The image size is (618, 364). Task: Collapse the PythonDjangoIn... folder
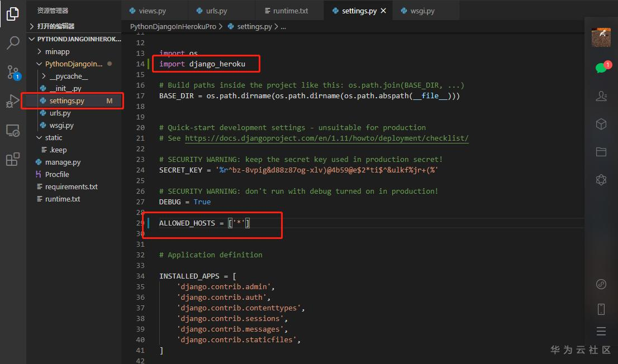[x=74, y=64]
